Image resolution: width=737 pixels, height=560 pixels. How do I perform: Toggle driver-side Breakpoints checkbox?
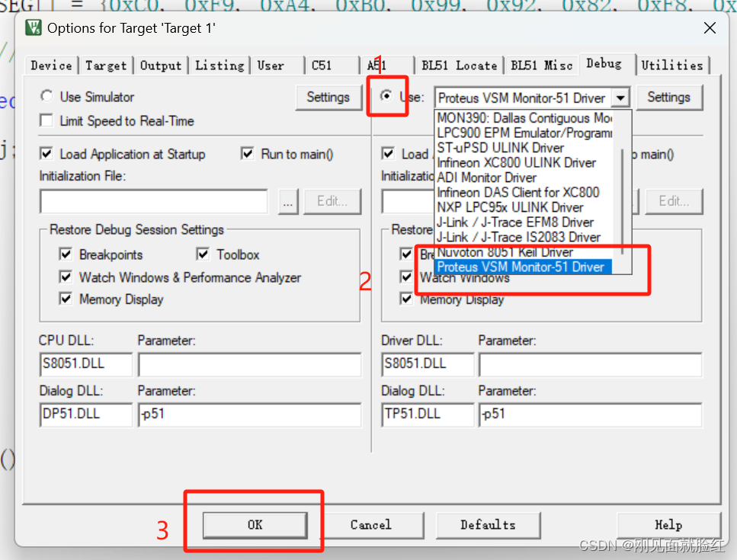(x=406, y=254)
